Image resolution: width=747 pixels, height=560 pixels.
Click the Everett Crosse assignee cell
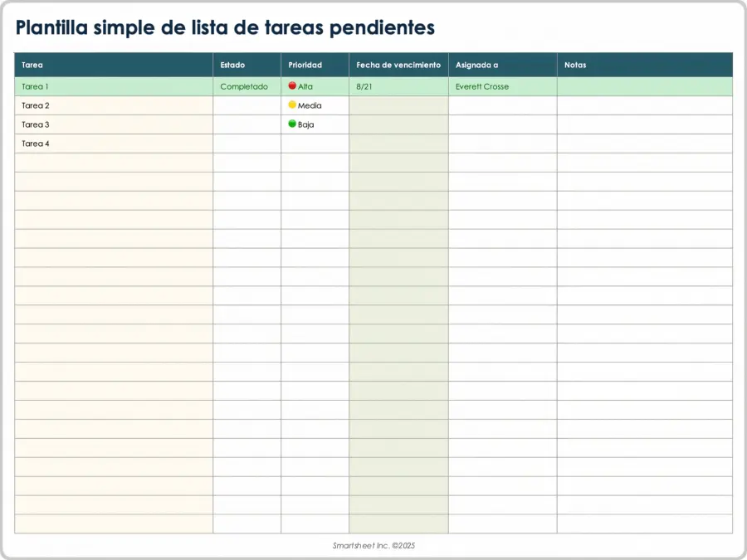tap(502, 86)
